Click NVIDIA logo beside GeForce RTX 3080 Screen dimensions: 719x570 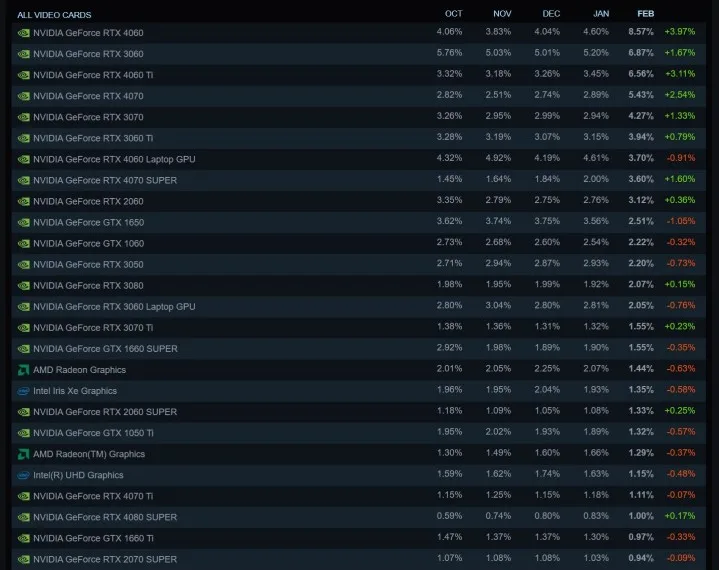point(23,285)
